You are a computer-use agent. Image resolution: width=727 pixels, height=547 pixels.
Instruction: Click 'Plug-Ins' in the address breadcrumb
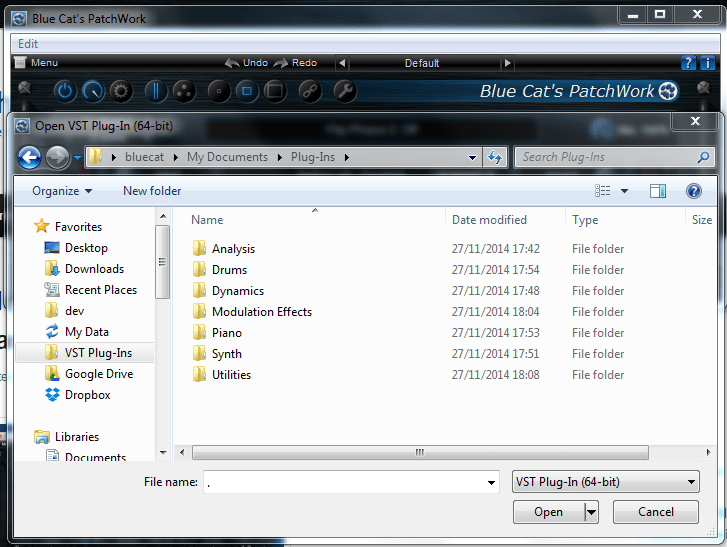313,157
